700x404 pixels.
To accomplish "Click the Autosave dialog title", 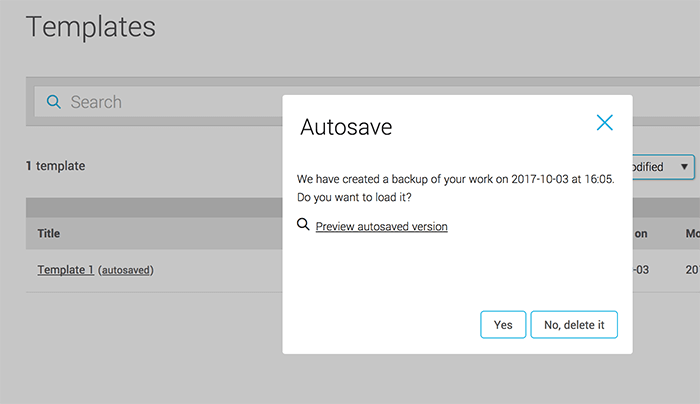I will click(x=346, y=127).
